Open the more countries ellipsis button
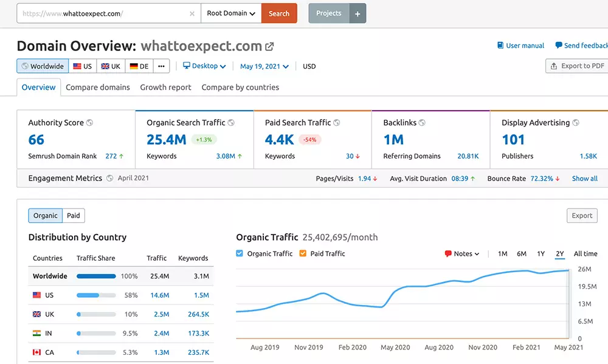The width and height of the screenshot is (608, 364). (161, 66)
